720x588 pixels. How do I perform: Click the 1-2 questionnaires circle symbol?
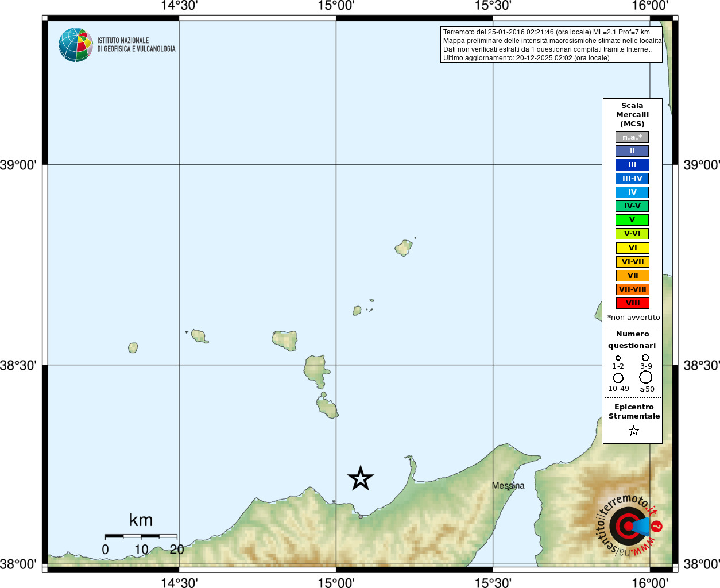[618, 358]
